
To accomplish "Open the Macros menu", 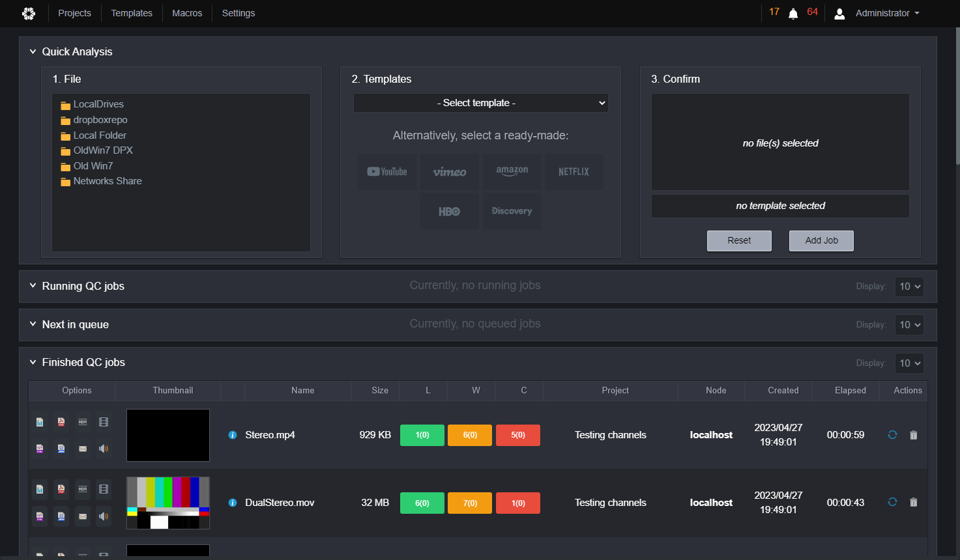I will 187,13.
